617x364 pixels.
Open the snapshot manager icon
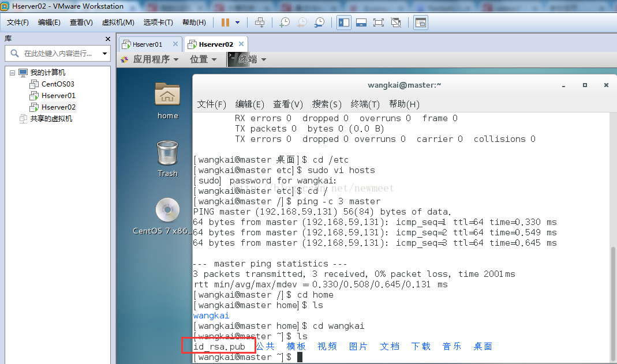click(319, 22)
